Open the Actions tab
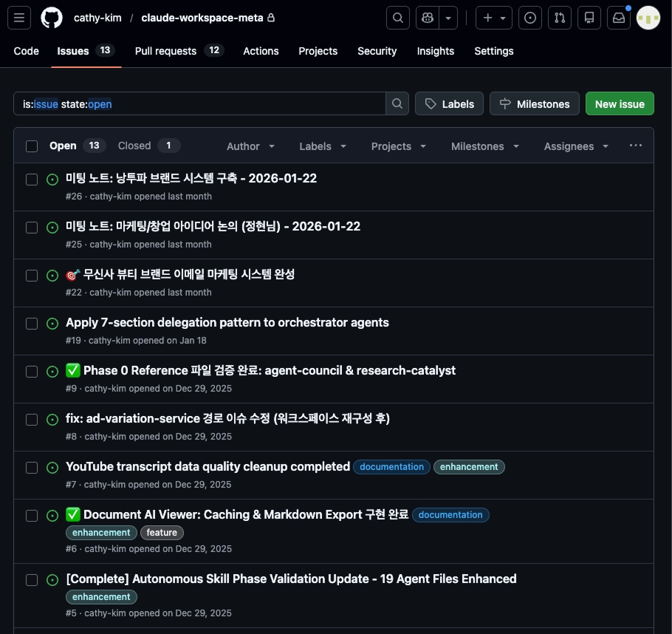 [261, 51]
